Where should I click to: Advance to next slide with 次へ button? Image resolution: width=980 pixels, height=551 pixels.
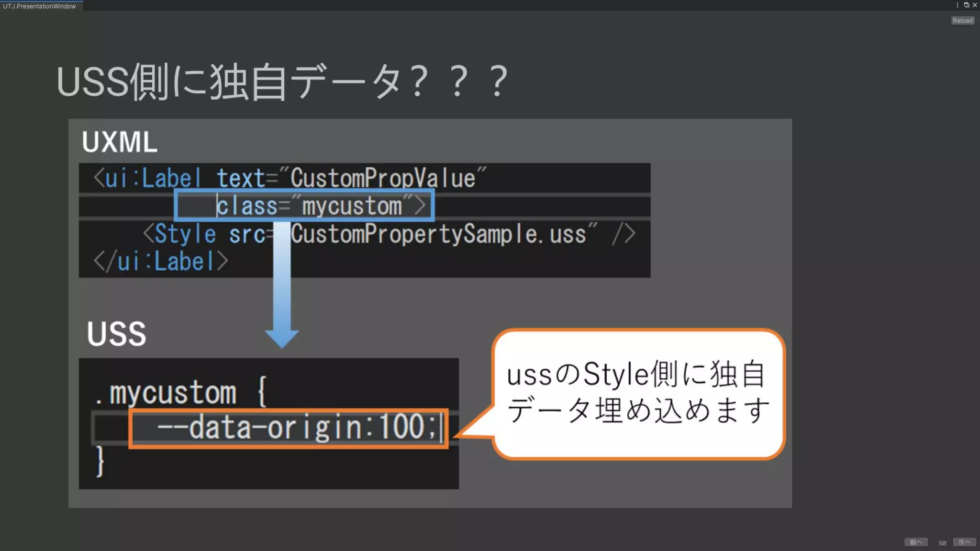964,542
